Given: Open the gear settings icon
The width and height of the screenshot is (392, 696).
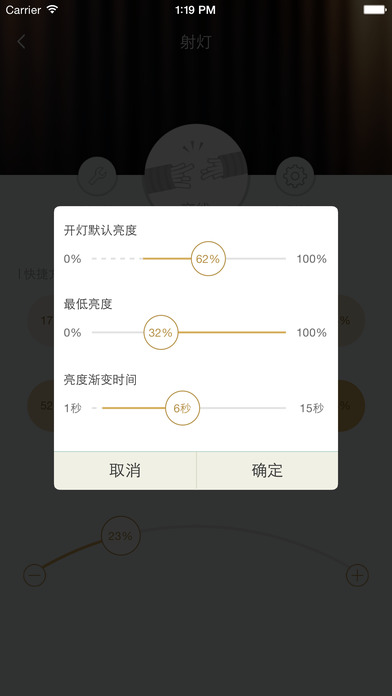Looking at the screenshot, I should coord(295,176).
